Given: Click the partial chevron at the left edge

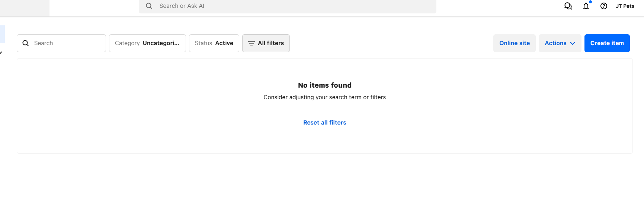Looking at the screenshot, I should click(x=1, y=53).
